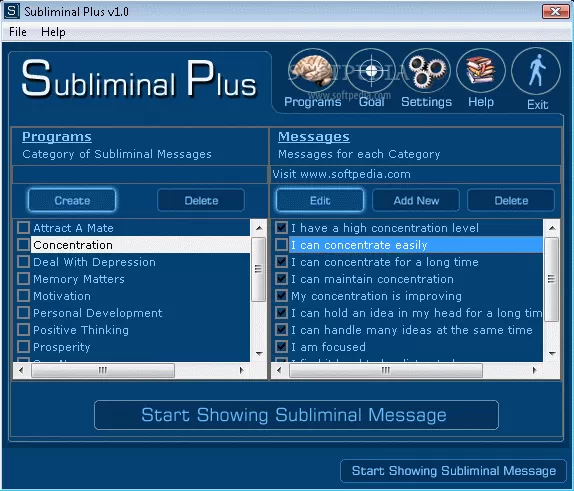Click the Edit message button
This screenshot has height=491, width=574.
pyautogui.click(x=320, y=200)
